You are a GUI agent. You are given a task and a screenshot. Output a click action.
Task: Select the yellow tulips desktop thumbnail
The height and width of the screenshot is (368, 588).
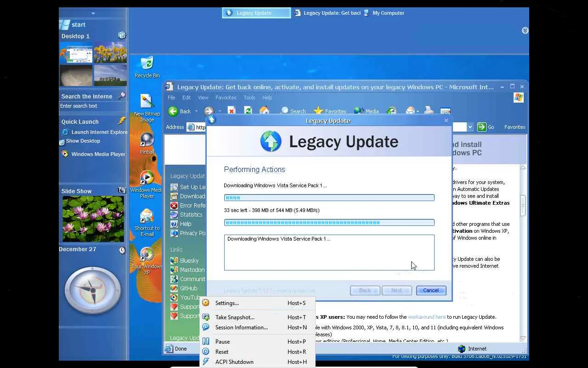(x=110, y=52)
